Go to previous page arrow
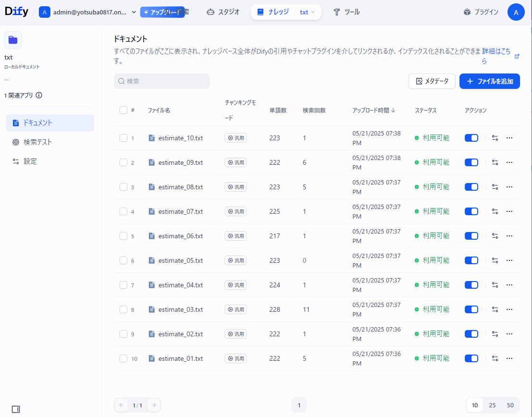532x417 pixels. pyautogui.click(x=122, y=405)
